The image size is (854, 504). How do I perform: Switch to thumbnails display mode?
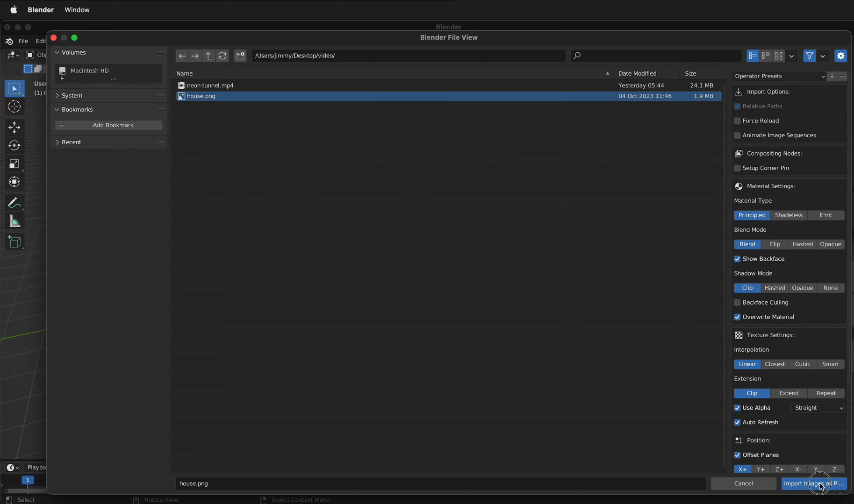coord(779,56)
